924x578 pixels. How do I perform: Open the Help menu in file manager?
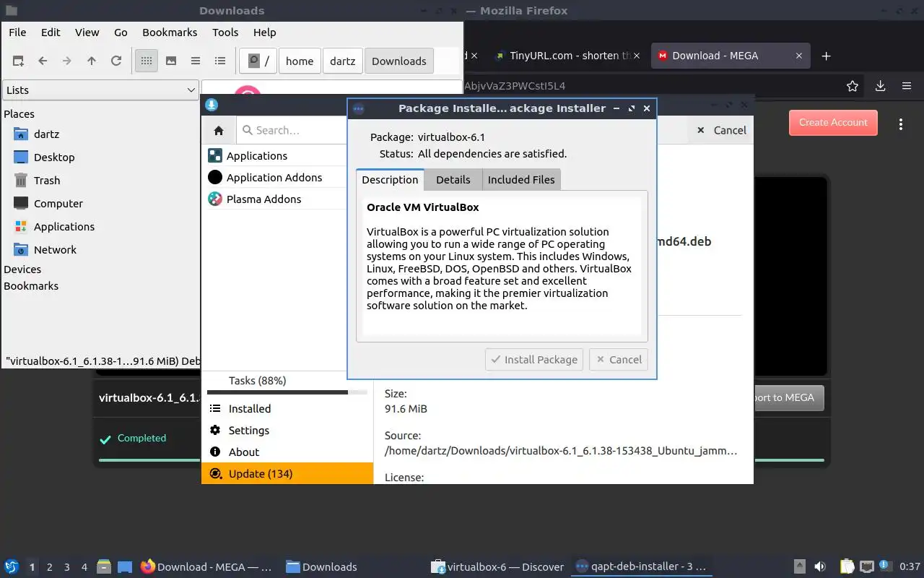coord(265,33)
